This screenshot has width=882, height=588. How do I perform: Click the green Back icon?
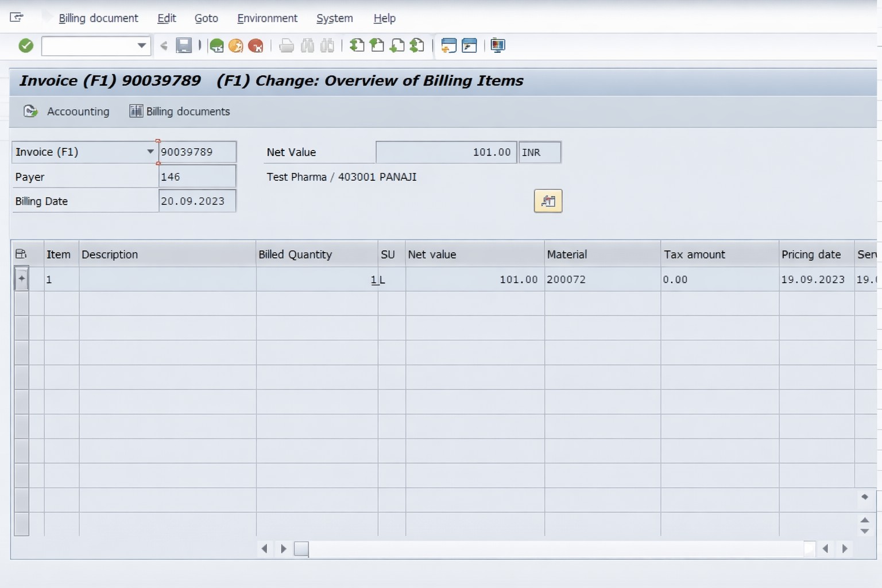[x=216, y=46]
